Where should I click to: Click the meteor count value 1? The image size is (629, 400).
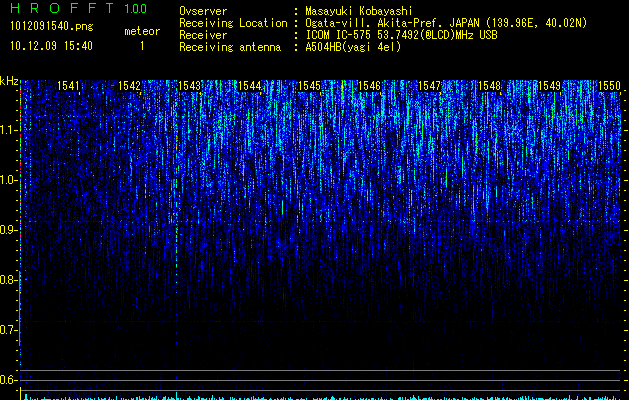click(x=142, y=46)
